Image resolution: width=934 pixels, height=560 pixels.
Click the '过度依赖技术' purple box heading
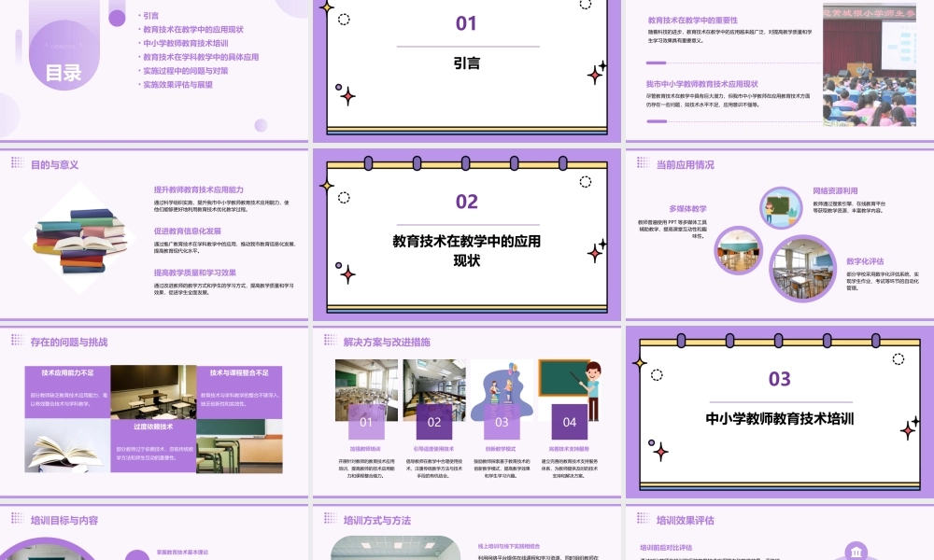[x=153, y=427]
